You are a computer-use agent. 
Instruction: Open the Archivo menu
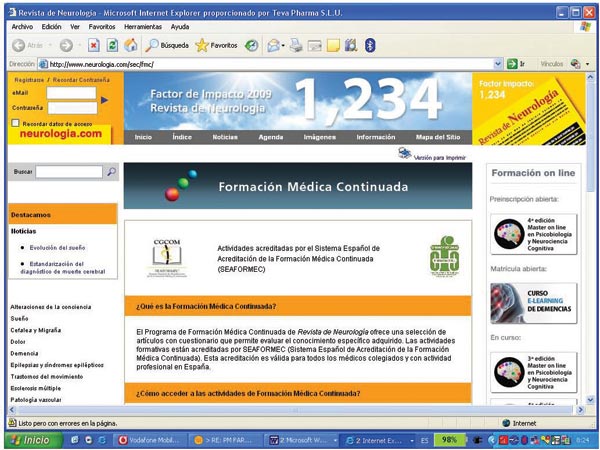[x=22, y=27]
